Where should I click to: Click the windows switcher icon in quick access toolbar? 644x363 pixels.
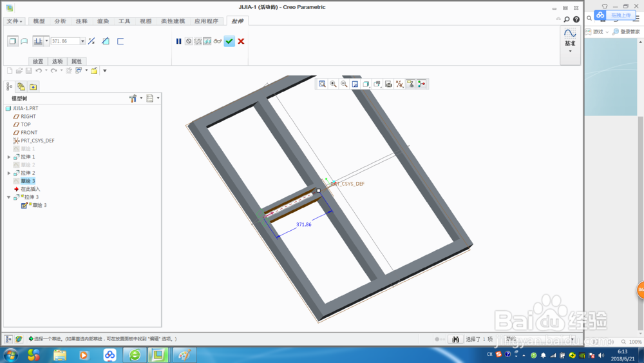tap(79, 71)
